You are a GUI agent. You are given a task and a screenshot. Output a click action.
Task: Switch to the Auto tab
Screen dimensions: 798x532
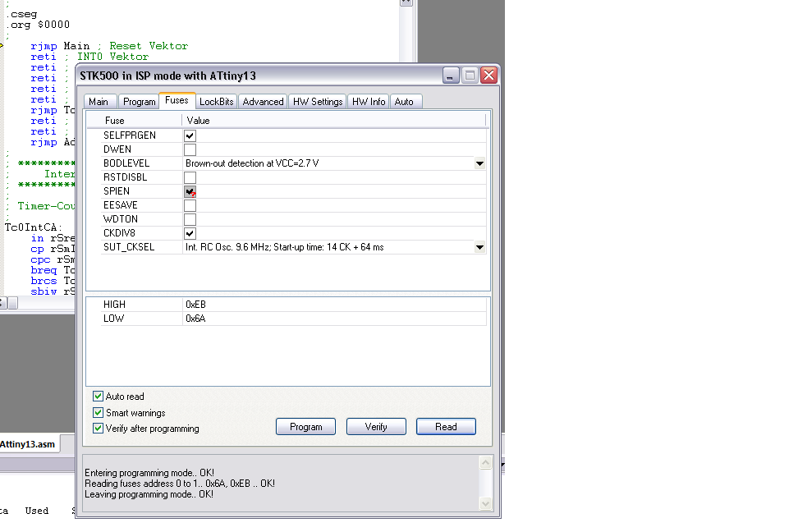[404, 102]
